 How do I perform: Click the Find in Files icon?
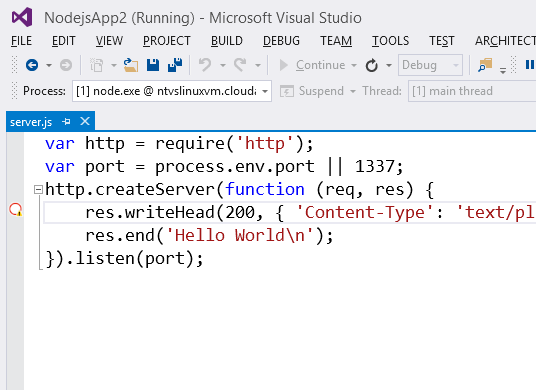tap(485, 65)
